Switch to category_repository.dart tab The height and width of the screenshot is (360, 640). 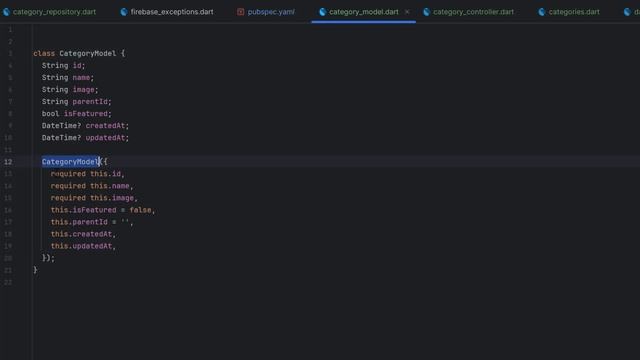(50, 12)
